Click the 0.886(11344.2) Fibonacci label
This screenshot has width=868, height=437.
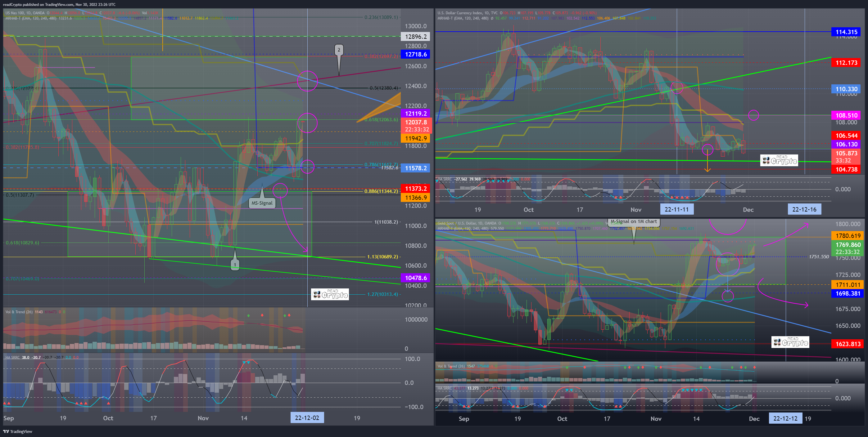tap(381, 191)
